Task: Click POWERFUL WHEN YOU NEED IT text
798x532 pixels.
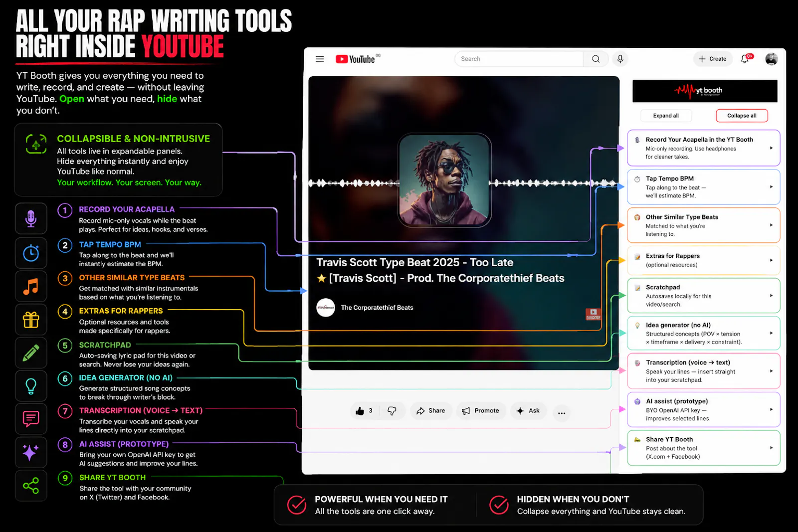Action: [x=381, y=499]
